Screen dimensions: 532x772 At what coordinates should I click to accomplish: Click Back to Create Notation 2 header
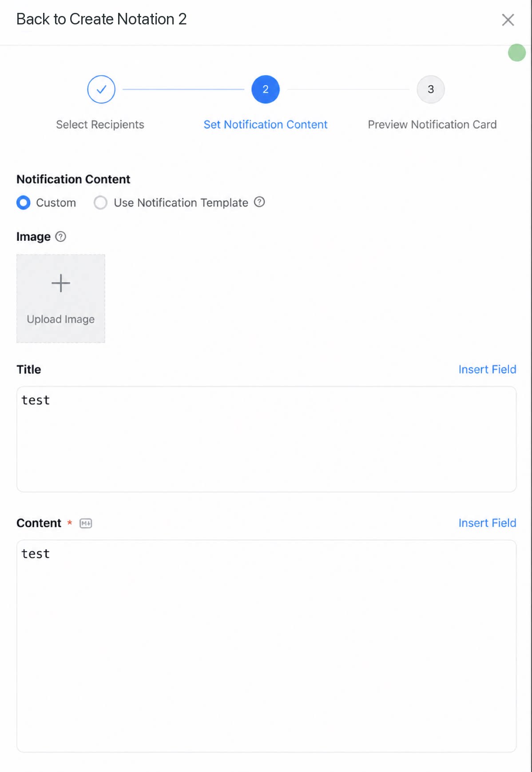point(101,19)
